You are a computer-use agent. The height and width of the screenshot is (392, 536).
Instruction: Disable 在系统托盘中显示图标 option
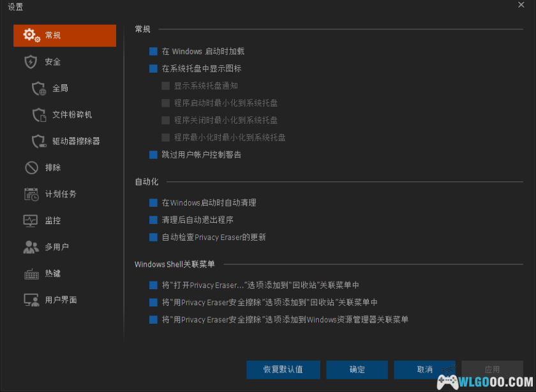click(153, 68)
